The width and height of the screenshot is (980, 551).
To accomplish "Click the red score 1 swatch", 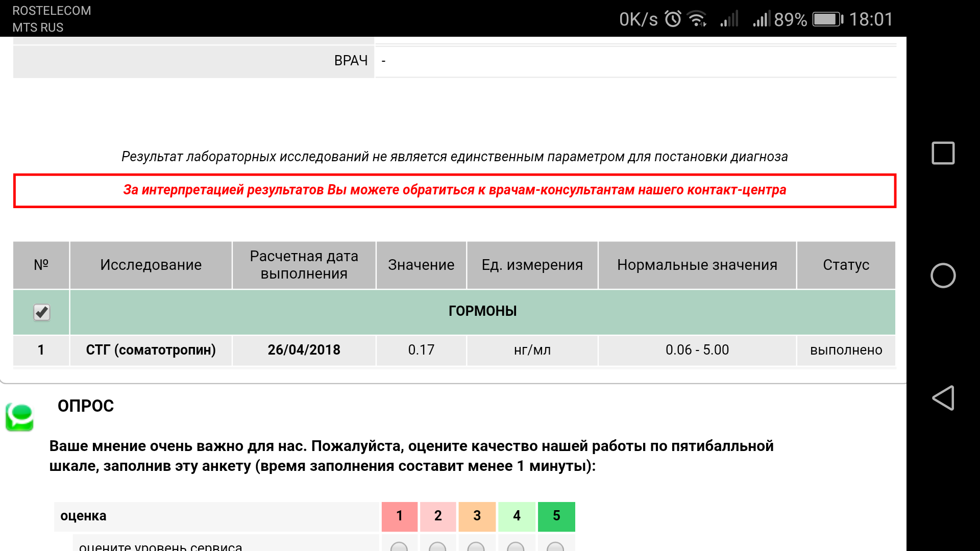I will click(399, 516).
